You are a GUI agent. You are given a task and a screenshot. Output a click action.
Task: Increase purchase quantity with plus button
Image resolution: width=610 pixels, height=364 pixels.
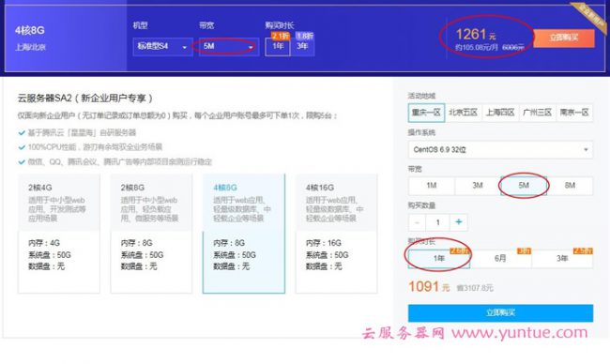tap(459, 222)
